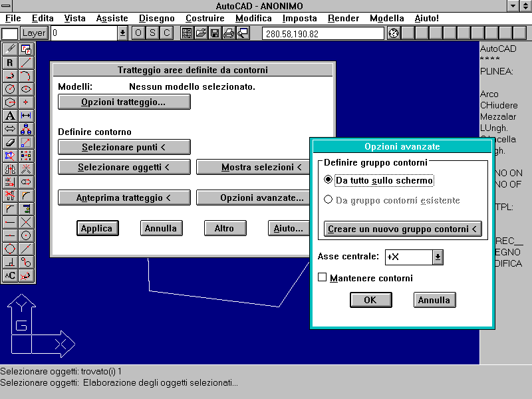
Task: Click the 'Selezionare punti <' button
Action: click(x=124, y=147)
